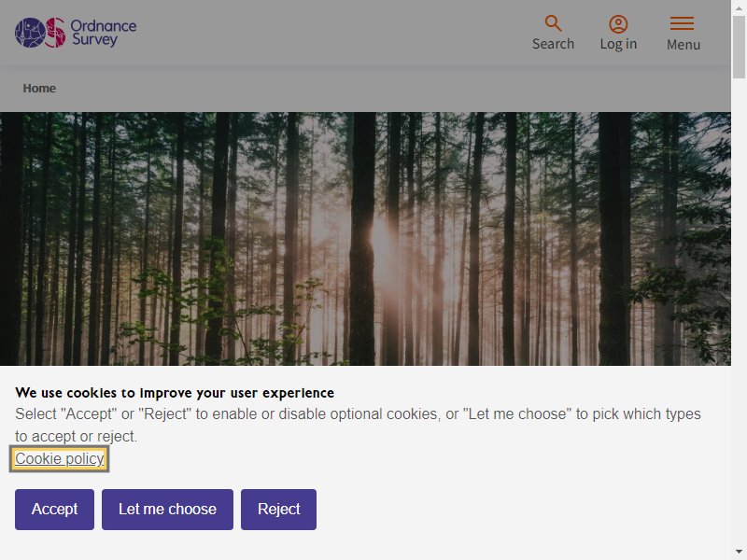747x560 pixels.
Task: Accept optional cookies
Action: click(54, 509)
